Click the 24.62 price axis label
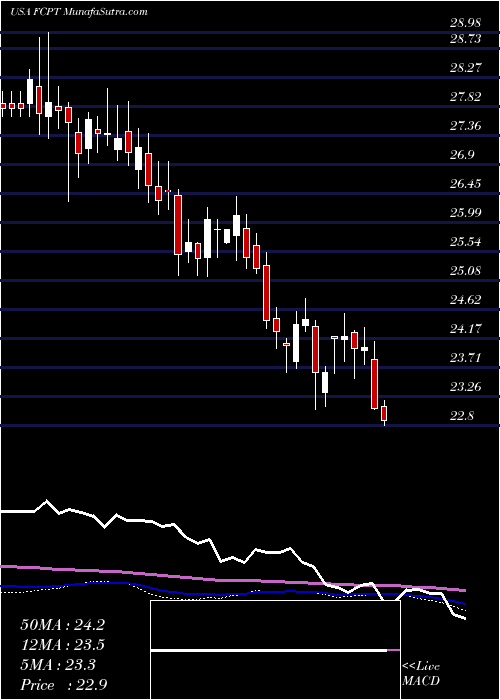The width and height of the screenshot is (500, 700). pos(465,300)
